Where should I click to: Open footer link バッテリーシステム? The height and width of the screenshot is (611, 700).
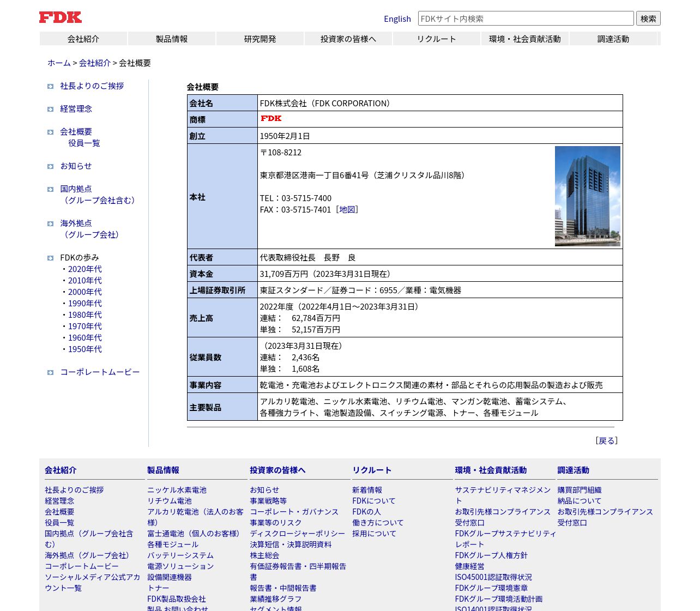[x=180, y=556]
